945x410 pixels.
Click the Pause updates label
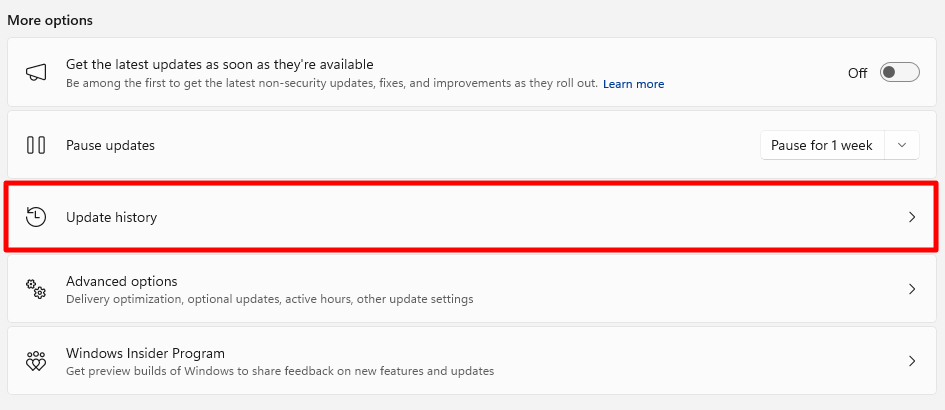click(110, 145)
